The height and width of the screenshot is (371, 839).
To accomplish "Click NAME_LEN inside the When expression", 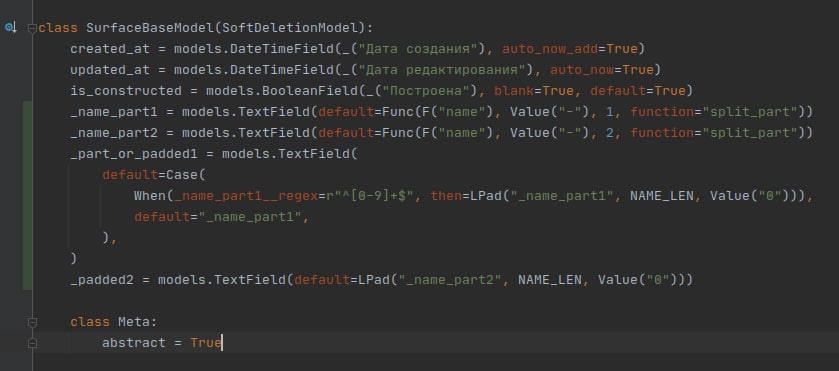I will coord(662,195).
